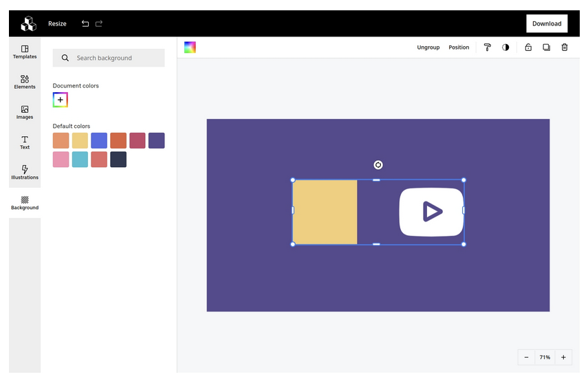
Task: Toggle the lock icon
Action: tap(528, 47)
